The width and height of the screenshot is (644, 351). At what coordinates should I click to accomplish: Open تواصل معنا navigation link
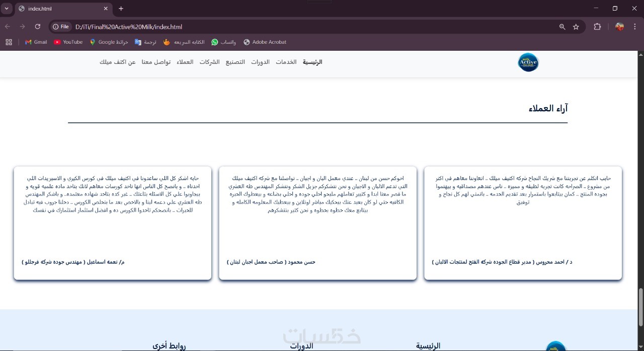(x=156, y=62)
